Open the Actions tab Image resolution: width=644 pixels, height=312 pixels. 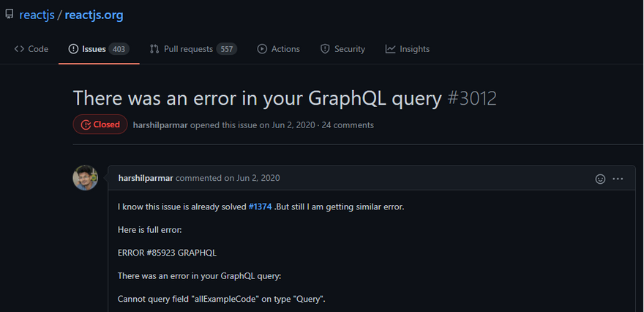(x=279, y=49)
